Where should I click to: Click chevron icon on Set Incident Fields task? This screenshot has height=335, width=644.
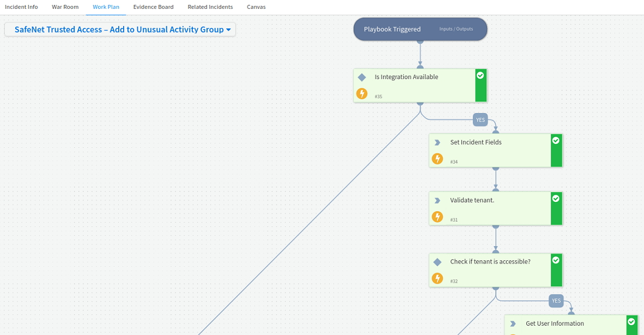pyautogui.click(x=437, y=142)
